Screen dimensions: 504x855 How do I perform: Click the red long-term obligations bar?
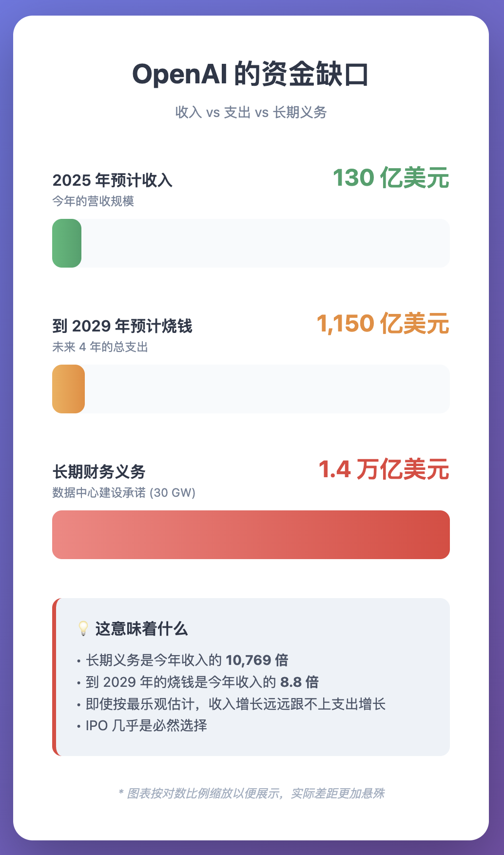tap(251, 535)
